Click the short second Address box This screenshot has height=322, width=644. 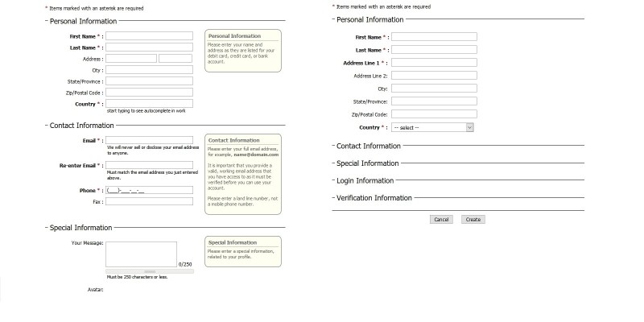coord(175,59)
